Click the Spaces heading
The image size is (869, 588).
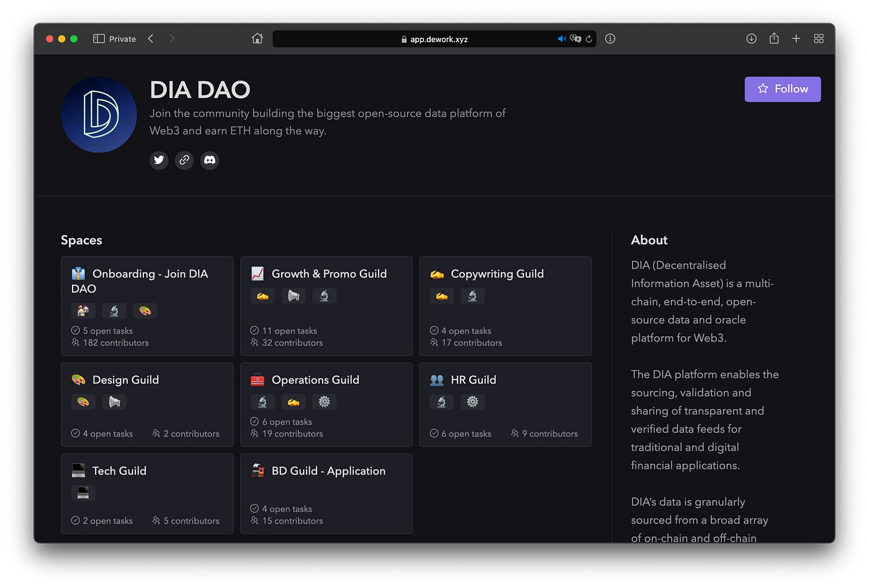click(81, 240)
